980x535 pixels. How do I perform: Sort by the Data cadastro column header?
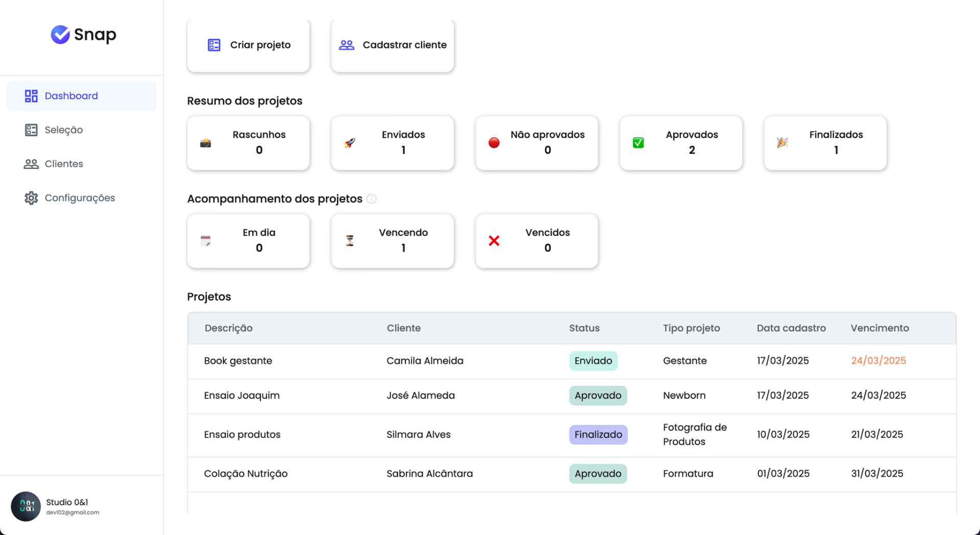tap(791, 328)
